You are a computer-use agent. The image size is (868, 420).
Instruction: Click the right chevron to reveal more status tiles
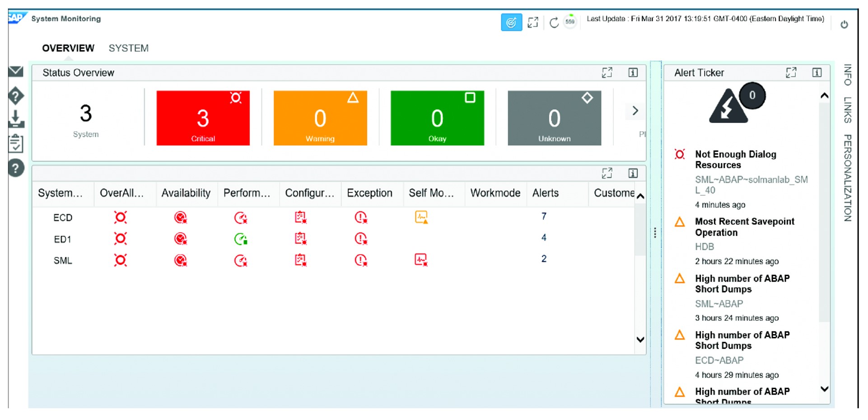[x=635, y=111]
